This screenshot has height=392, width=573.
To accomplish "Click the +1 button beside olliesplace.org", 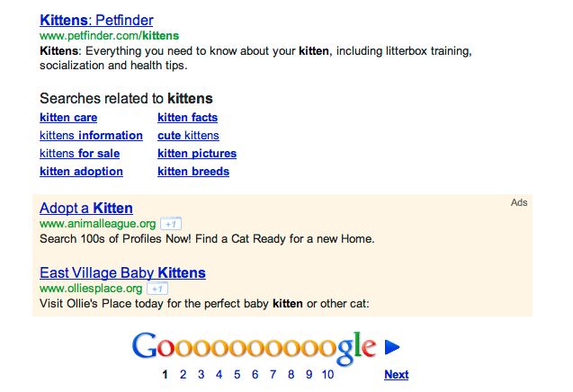I will (157, 289).
